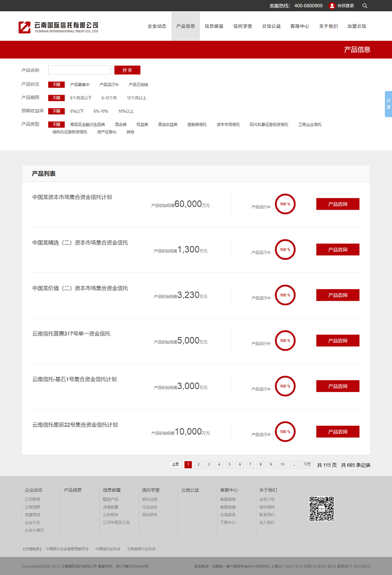Click 产品咨询 for 云南信托普惠317号
392x575 pixels.
click(337, 341)
